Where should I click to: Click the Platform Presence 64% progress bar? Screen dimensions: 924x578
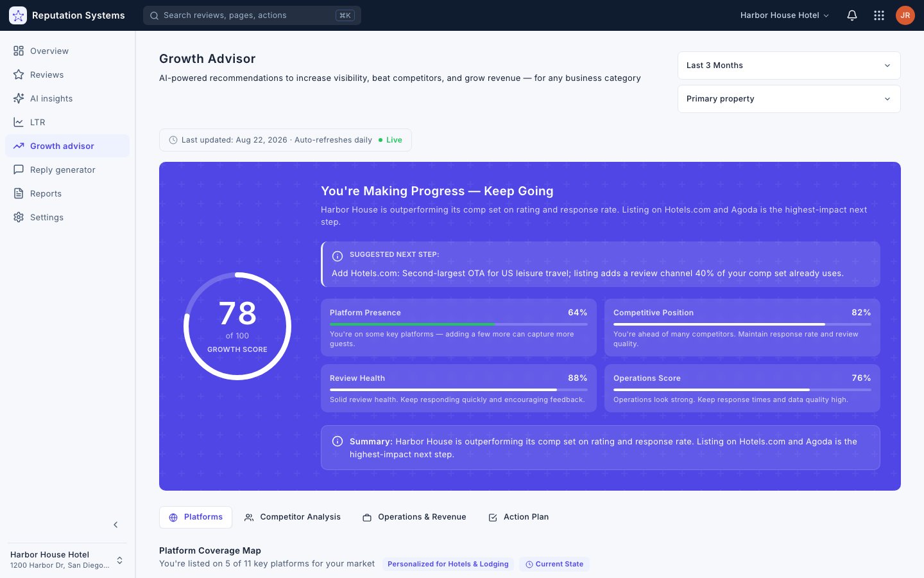(459, 324)
